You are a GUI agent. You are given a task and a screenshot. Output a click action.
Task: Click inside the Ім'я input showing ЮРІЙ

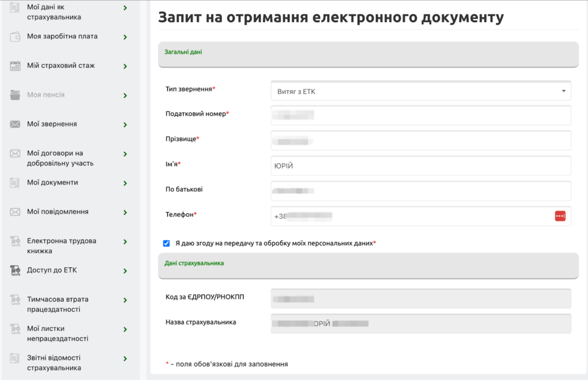click(421, 166)
